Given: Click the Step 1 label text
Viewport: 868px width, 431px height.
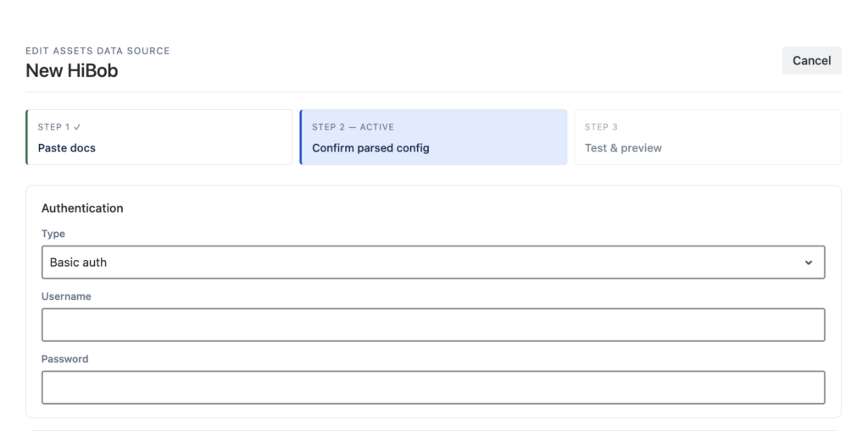Looking at the screenshot, I should tap(53, 127).
